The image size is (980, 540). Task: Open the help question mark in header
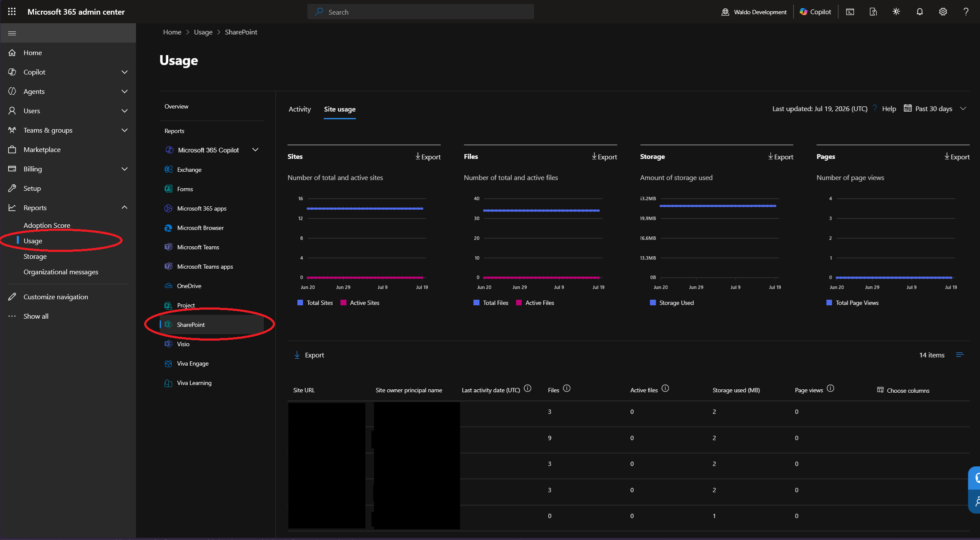pos(966,12)
